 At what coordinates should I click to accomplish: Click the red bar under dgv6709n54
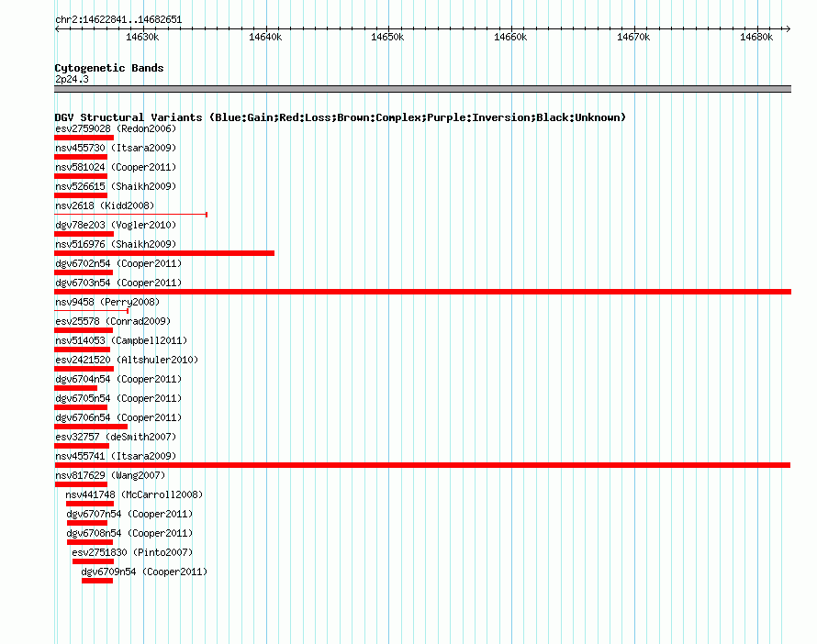pos(97,581)
